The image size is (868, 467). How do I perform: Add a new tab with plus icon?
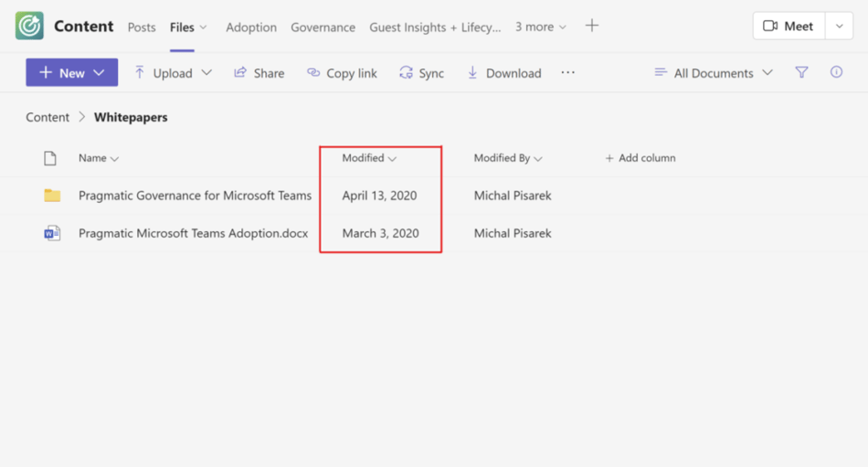pos(592,26)
